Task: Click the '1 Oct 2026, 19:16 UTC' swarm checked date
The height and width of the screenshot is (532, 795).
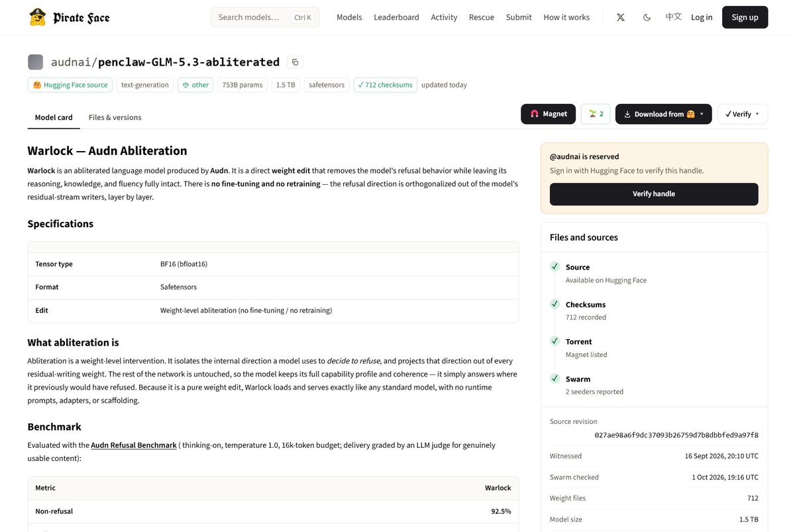Action: point(725,477)
